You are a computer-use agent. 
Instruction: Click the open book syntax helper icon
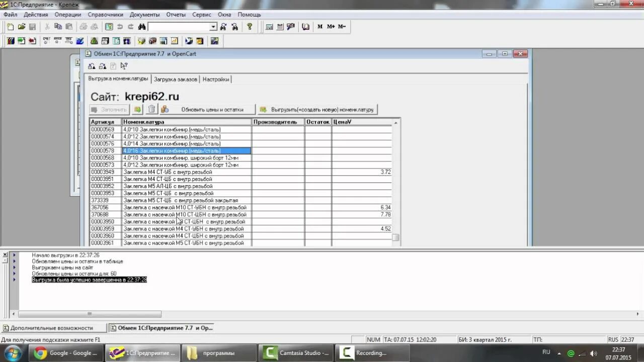tap(306, 27)
